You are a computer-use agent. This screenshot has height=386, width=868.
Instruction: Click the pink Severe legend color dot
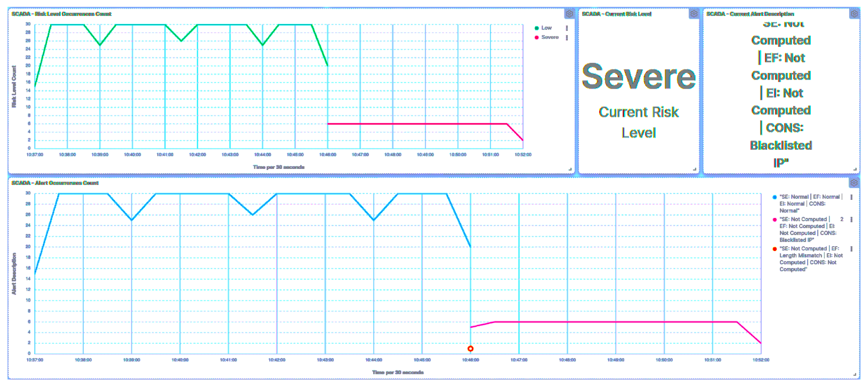coord(537,37)
